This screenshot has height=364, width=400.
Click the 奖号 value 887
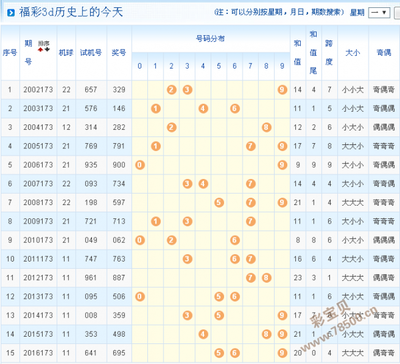coord(119,278)
